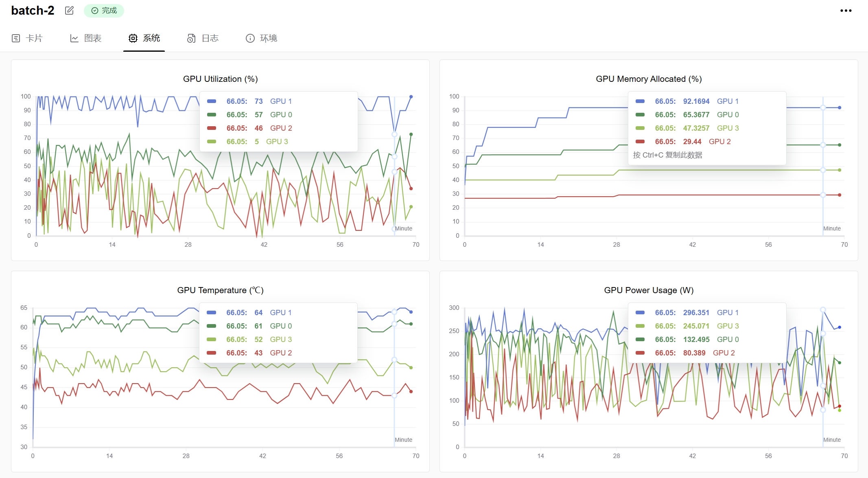Click the 卡片 tab card icon

[x=16, y=38]
